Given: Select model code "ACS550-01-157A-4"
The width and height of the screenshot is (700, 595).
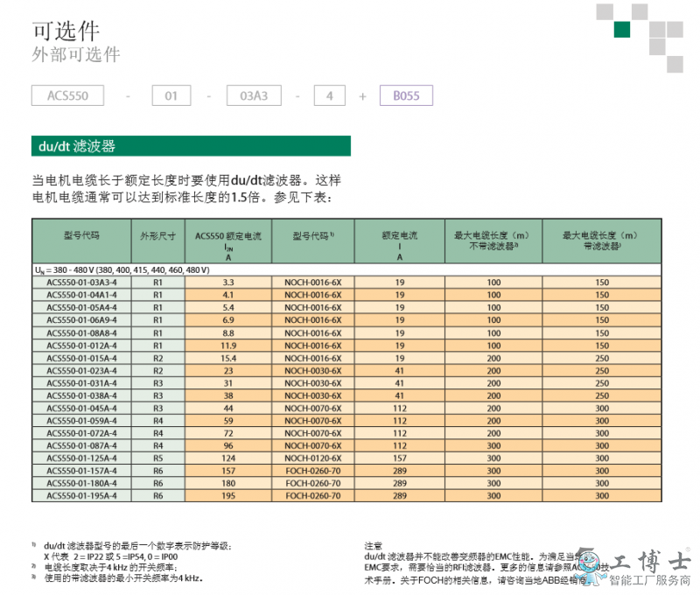Looking at the screenshot, I should coord(81,471).
